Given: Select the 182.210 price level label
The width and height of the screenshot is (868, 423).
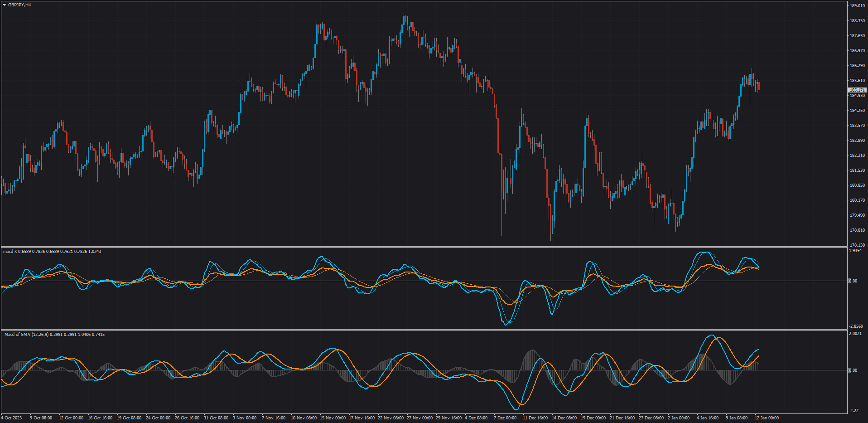Looking at the screenshot, I should pyautogui.click(x=857, y=156).
